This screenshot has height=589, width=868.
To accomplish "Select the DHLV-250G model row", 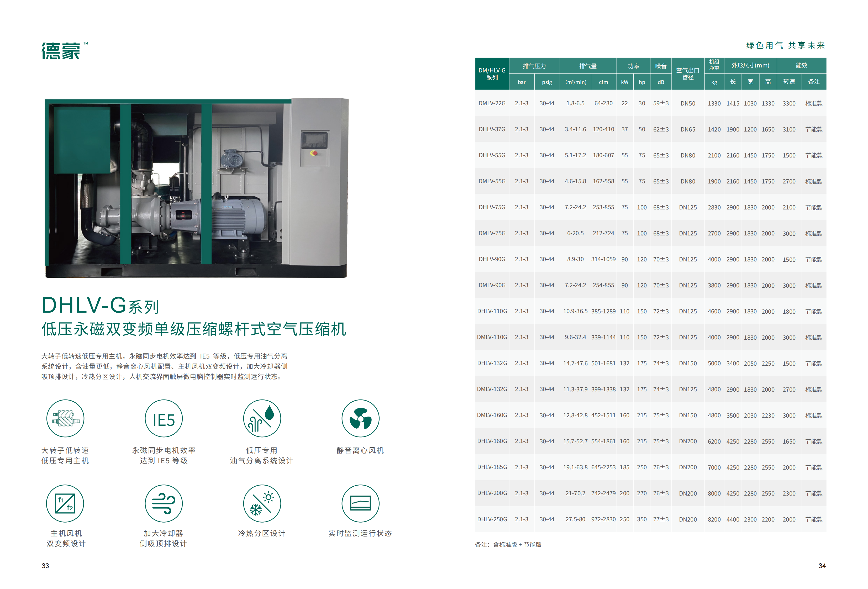I will [x=492, y=519].
